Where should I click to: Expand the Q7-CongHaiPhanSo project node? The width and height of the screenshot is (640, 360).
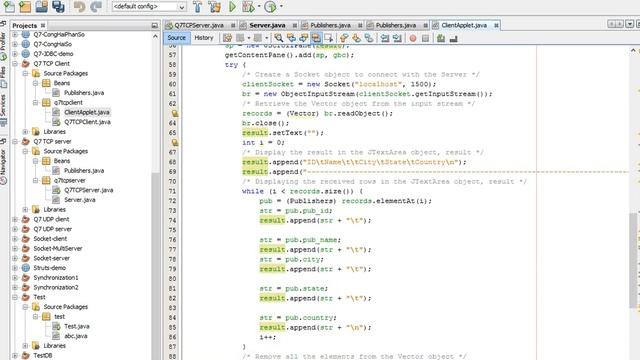(x=15, y=34)
